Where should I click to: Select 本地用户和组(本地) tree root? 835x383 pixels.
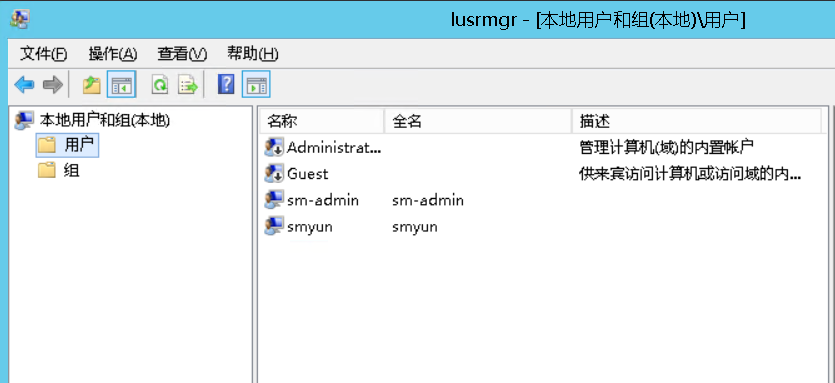tap(105, 121)
